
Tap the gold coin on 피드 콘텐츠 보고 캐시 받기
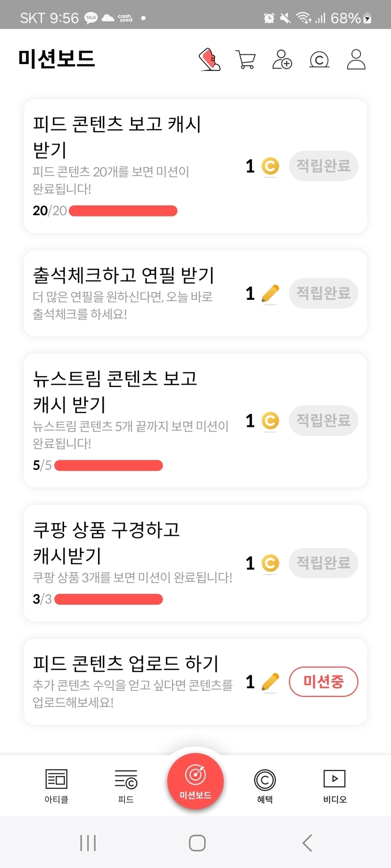[270, 166]
